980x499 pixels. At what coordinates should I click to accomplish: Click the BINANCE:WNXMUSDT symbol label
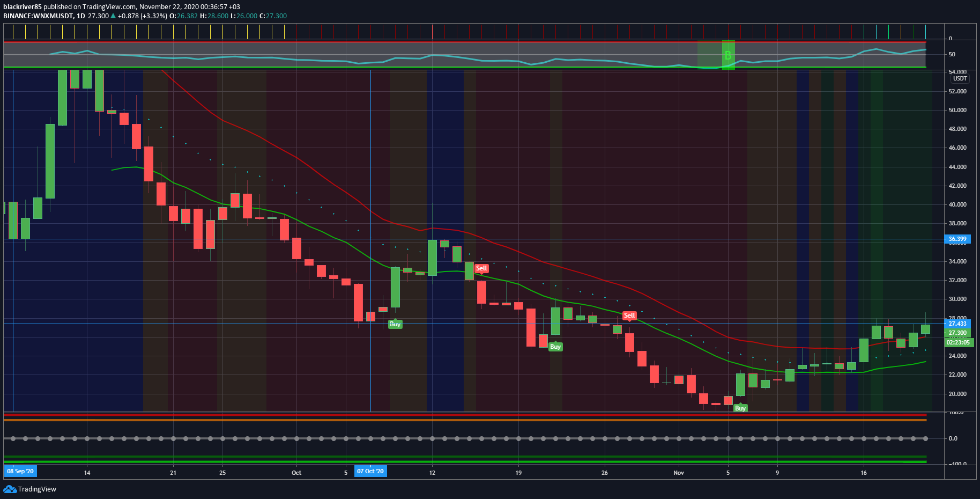click(38, 16)
